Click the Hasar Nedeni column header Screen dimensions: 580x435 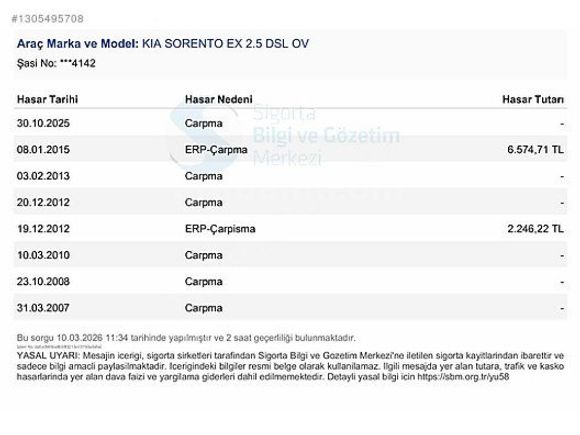[219, 99]
